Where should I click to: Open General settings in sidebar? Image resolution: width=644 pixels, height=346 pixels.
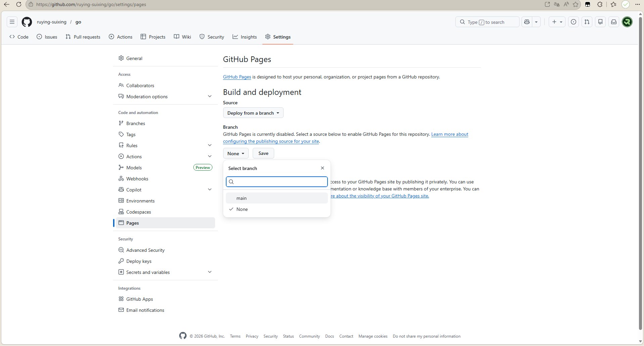click(165, 58)
